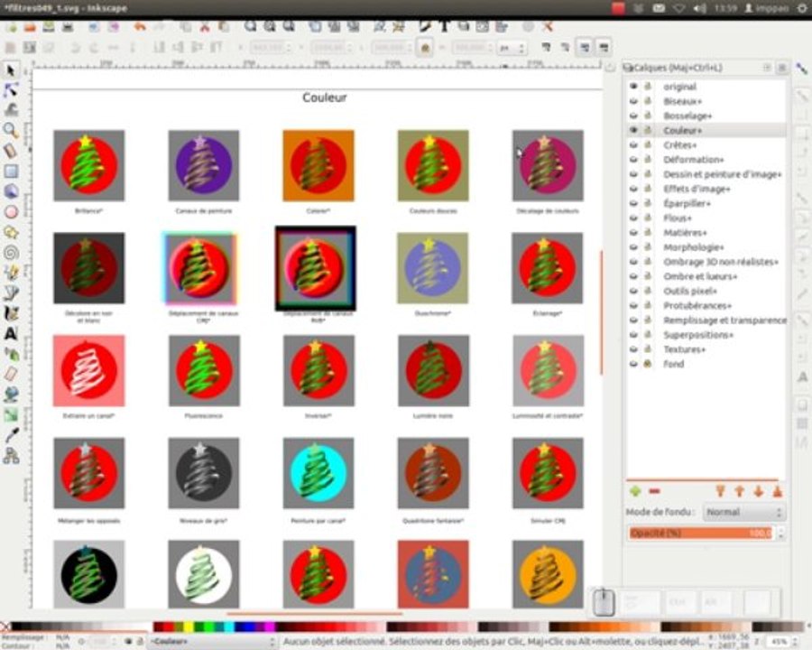Image resolution: width=812 pixels, height=650 pixels.
Task: Select the Star polygon tool
Action: point(11,232)
